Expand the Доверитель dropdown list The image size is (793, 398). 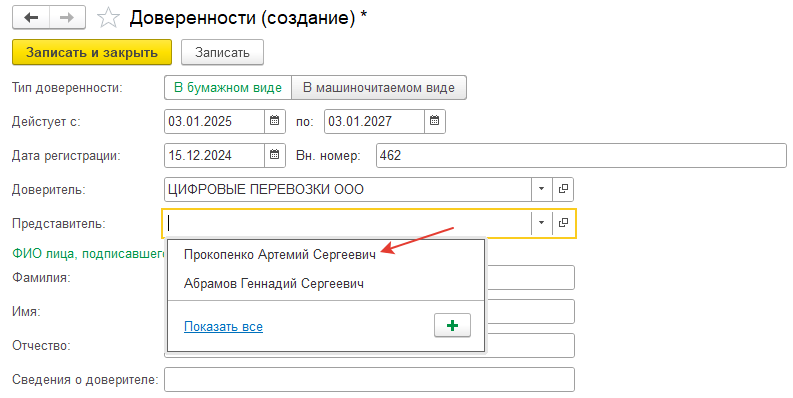click(x=542, y=189)
